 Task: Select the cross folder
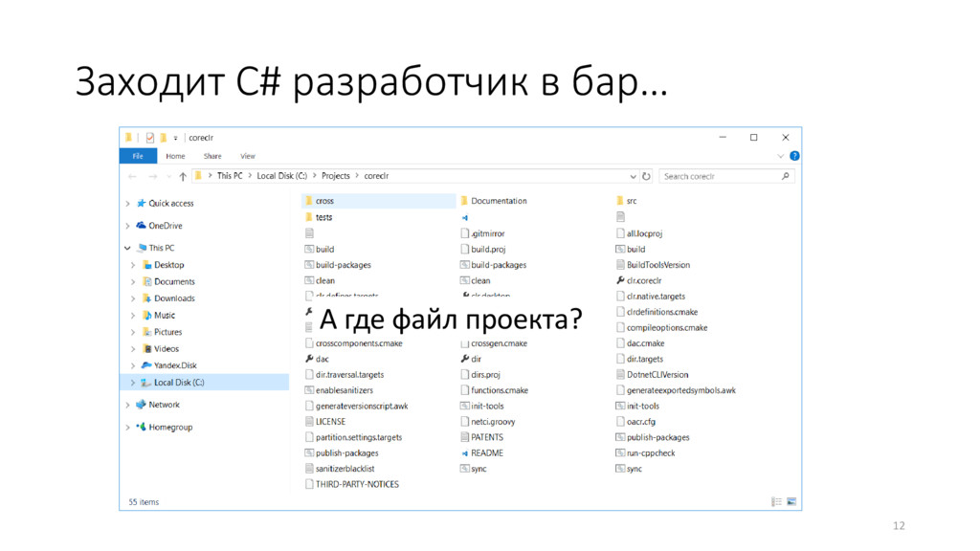(x=379, y=201)
